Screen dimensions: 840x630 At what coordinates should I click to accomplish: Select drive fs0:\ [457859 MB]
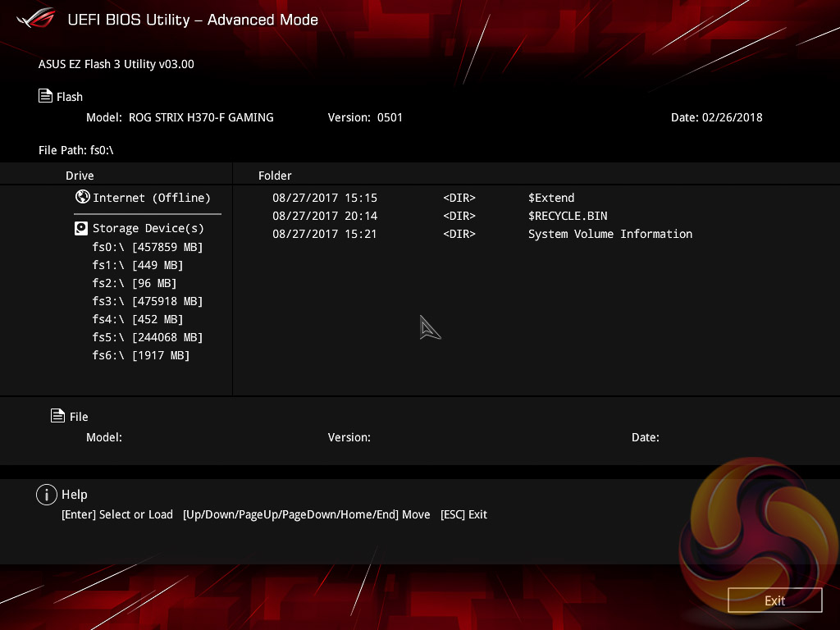[148, 247]
